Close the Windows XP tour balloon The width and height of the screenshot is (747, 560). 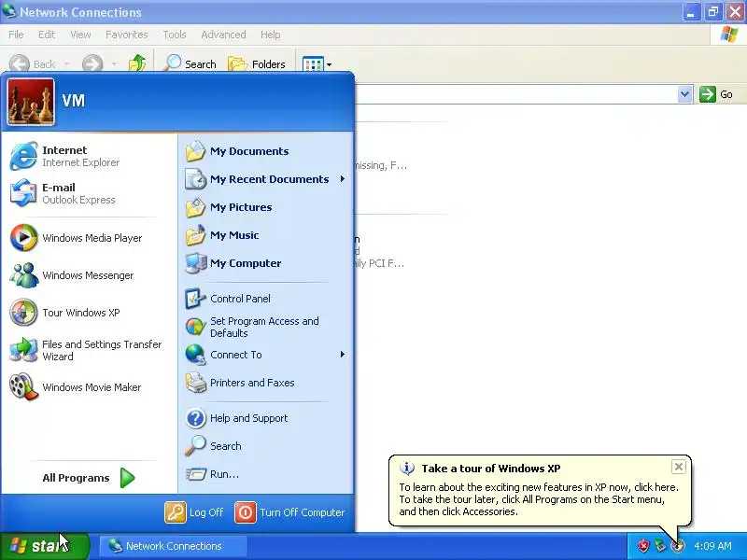(679, 467)
